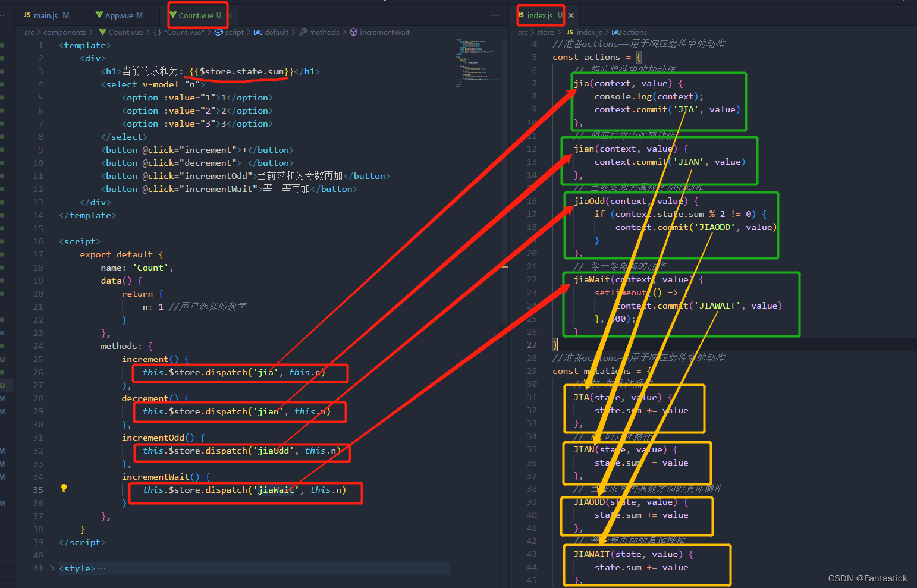917x588 pixels.
Task: Click the 'methods' wrench breadcrumb
Action: [x=319, y=33]
